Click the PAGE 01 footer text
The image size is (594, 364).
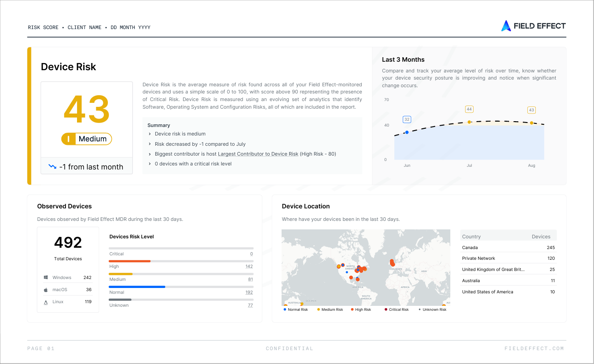(x=41, y=348)
